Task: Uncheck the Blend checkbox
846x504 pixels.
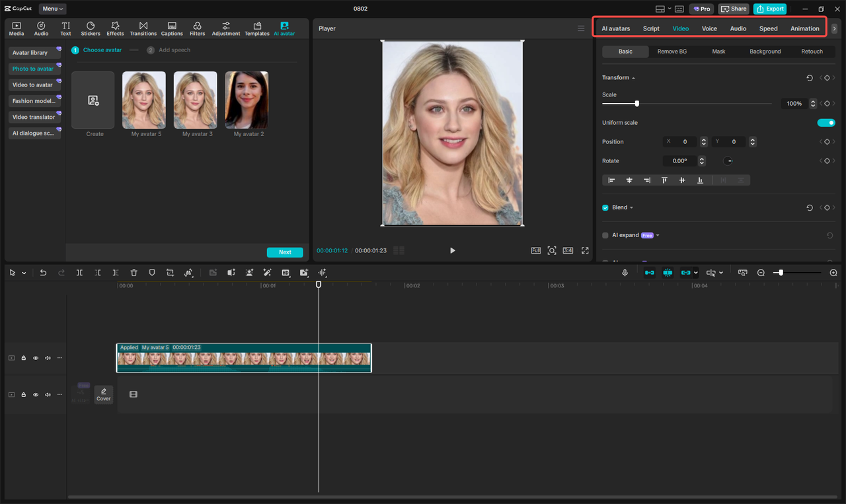Action: coord(604,207)
